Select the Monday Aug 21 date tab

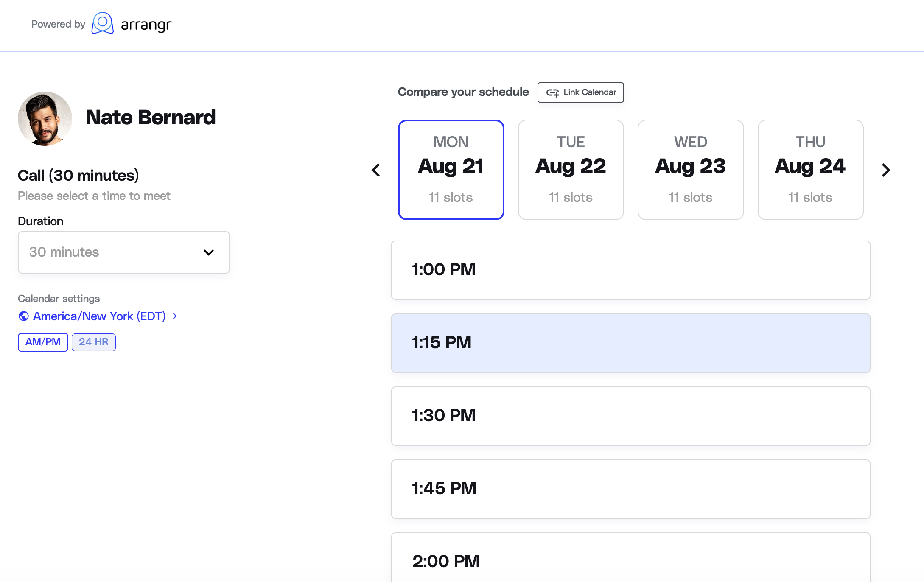click(451, 170)
